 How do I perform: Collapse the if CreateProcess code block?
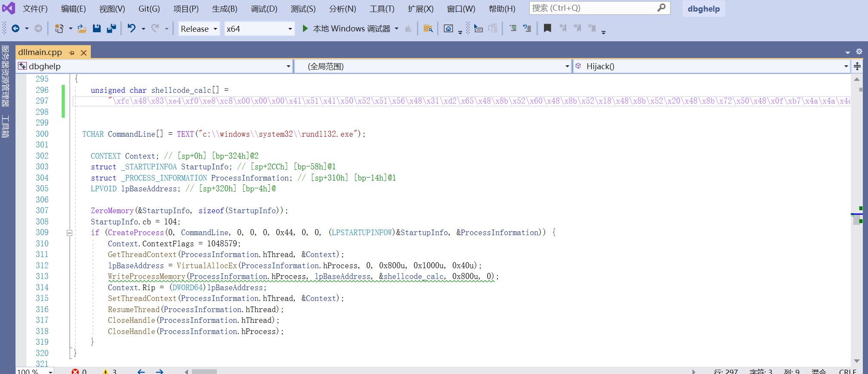(x=69, y=233)
